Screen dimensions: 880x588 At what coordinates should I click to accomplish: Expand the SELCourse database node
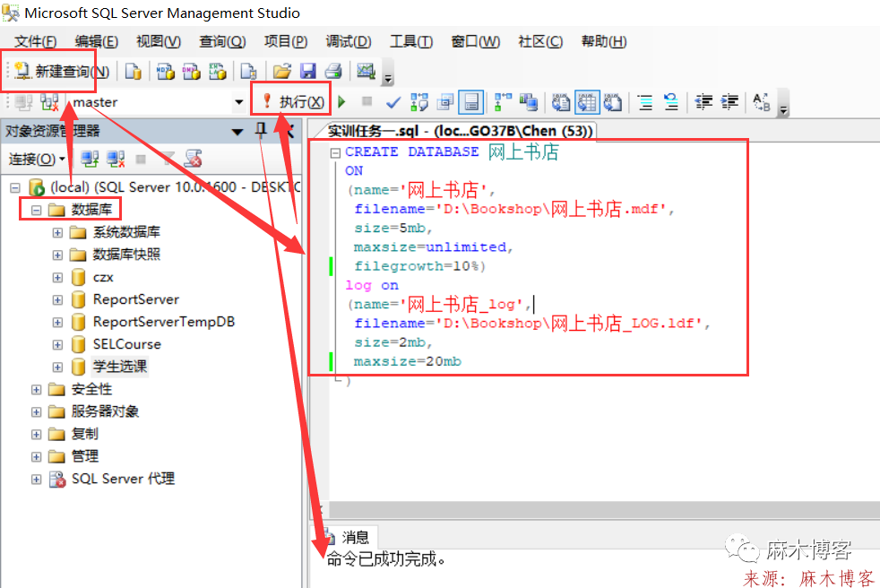point(57,345)
